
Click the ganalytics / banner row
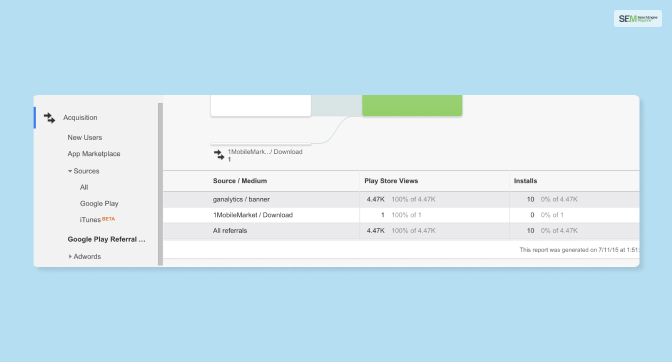click(x=401, y=200)
